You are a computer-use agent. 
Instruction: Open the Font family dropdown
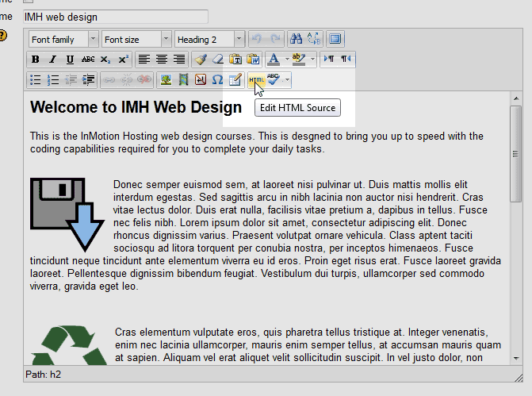(63, 39)
